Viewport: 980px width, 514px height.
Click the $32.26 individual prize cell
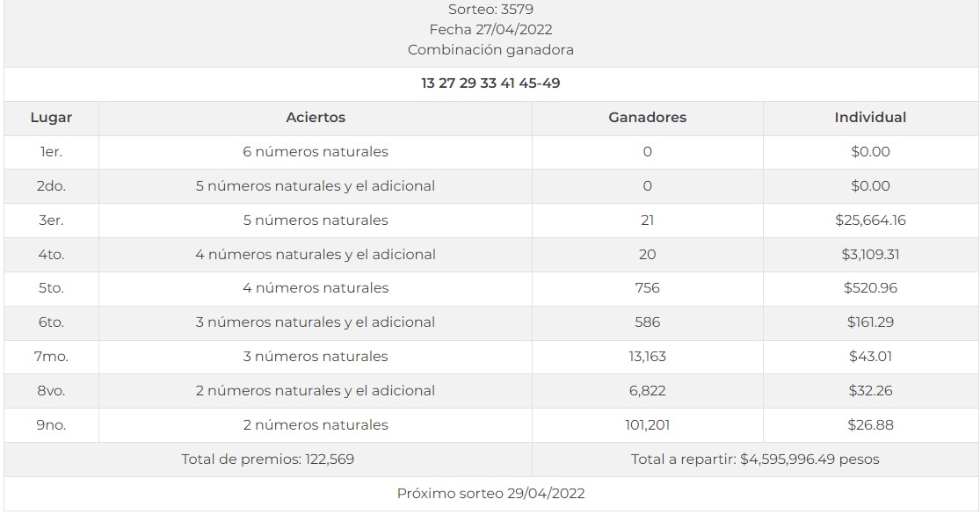tap(870, 391)
